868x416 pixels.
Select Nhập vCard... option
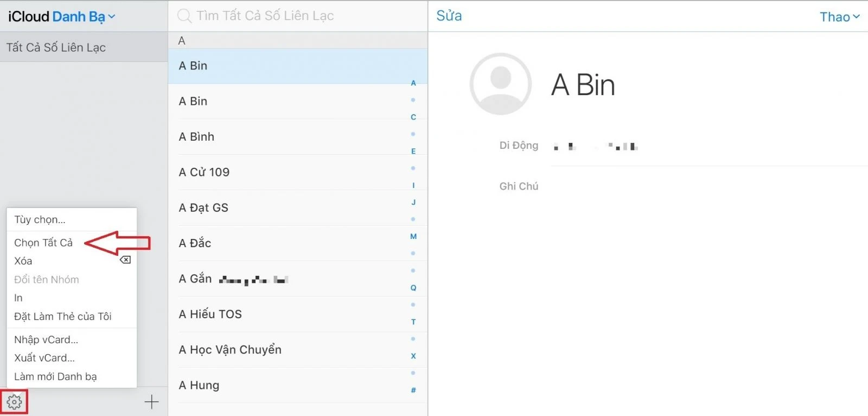tap(46, 339)
